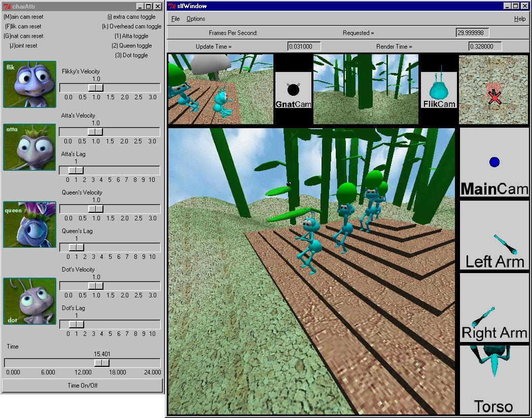Click the gnat camera view thumbnail
This screenshot has width=532, height=418.
(x=221, y=90)
